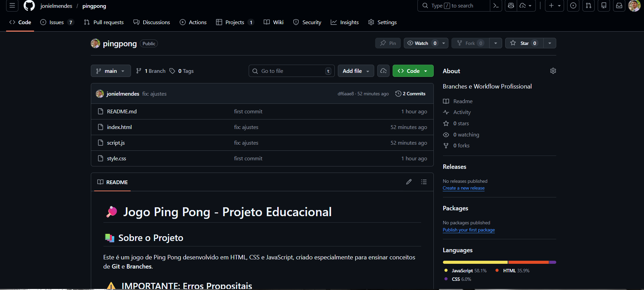Viewport: 644px width, 290px height.
Task: Open the Star lists dropdown arrow
Action: pos(550,43)
